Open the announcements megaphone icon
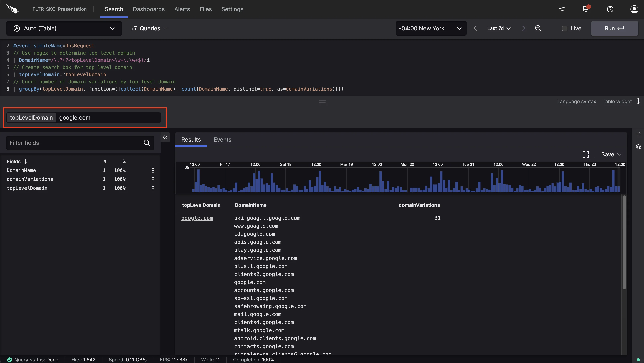Screen dimensions: 644x363 click(562, 9)
